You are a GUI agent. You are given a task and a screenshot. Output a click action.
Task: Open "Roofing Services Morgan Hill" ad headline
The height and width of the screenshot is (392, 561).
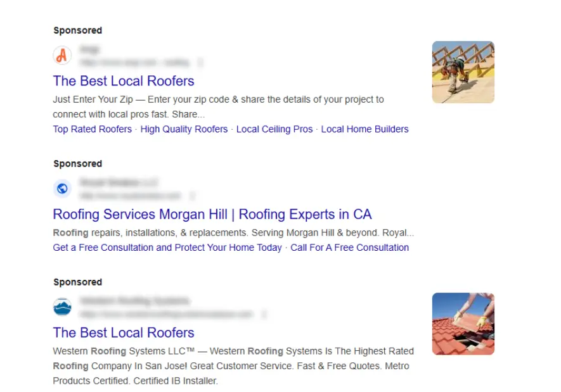click(212, 214)
